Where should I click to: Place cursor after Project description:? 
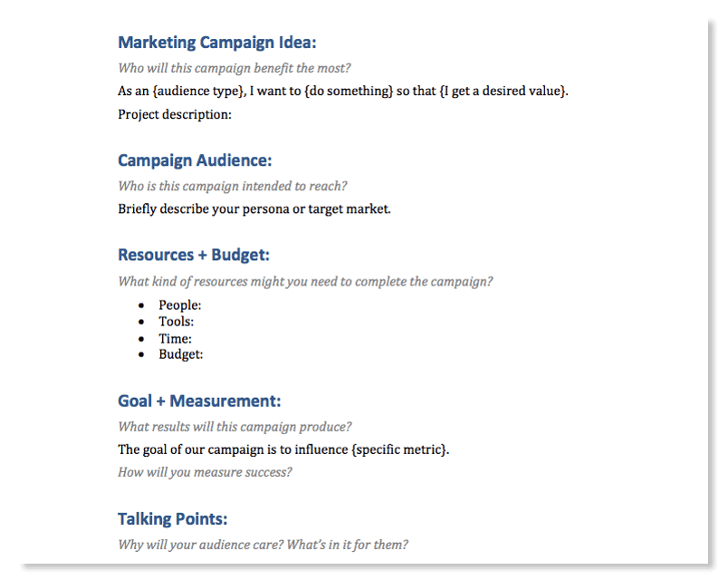point(234,115)
